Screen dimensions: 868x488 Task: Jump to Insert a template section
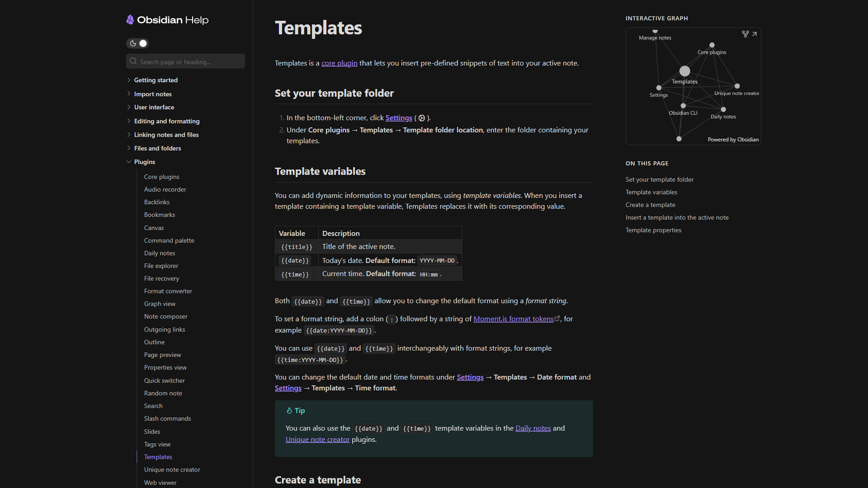click(x=677, y=218)
